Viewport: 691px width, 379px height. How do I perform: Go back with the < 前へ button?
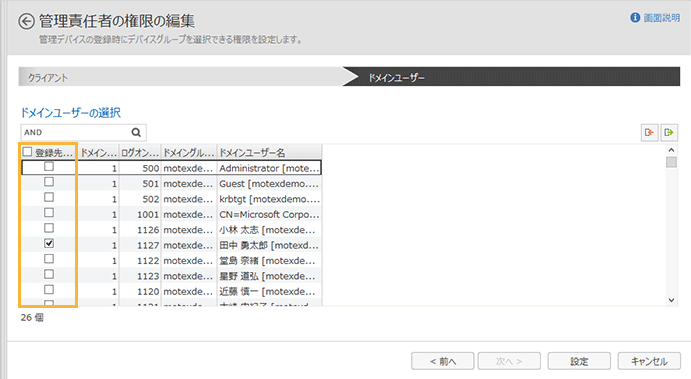tap(443, 361)
